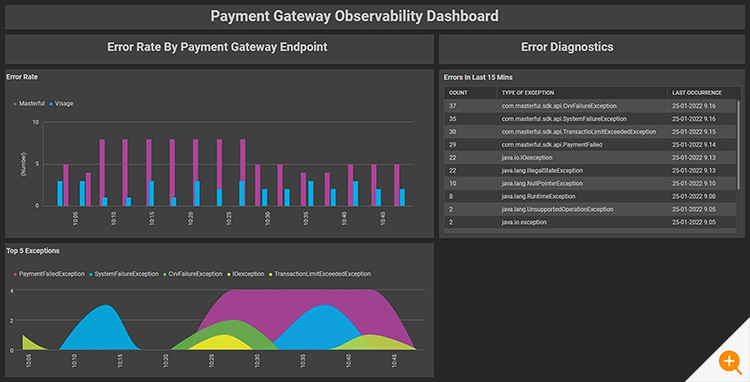Click the Top 5 Exceptions panel title
750x382 pixels.
[x=33, y=251]
